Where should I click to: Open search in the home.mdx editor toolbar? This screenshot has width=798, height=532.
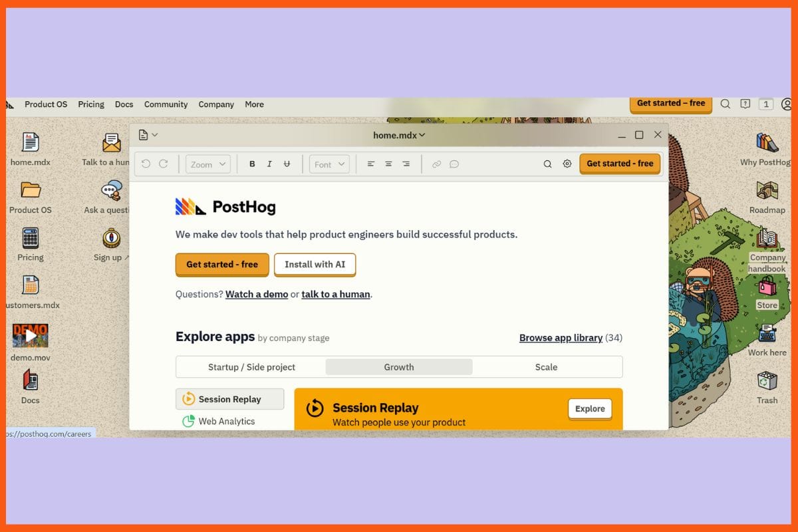[x=547, y=164]
